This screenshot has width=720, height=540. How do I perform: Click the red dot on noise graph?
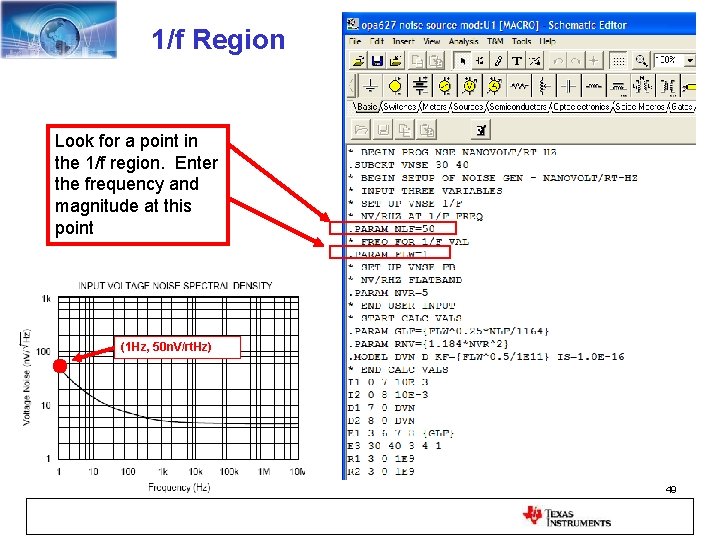[x=60, y=366]
